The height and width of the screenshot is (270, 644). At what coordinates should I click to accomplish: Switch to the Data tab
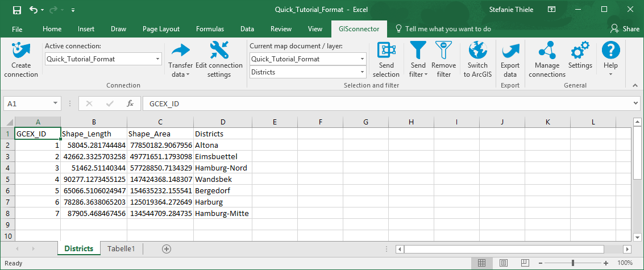(247, 29)
